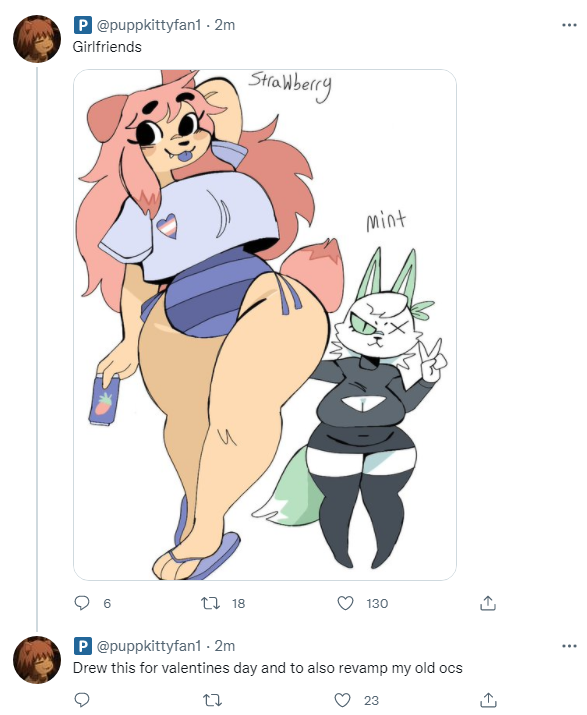Click the 2m timestamp on the first tweet
Viewport: 587px width, 715px height.
[225, 25]
